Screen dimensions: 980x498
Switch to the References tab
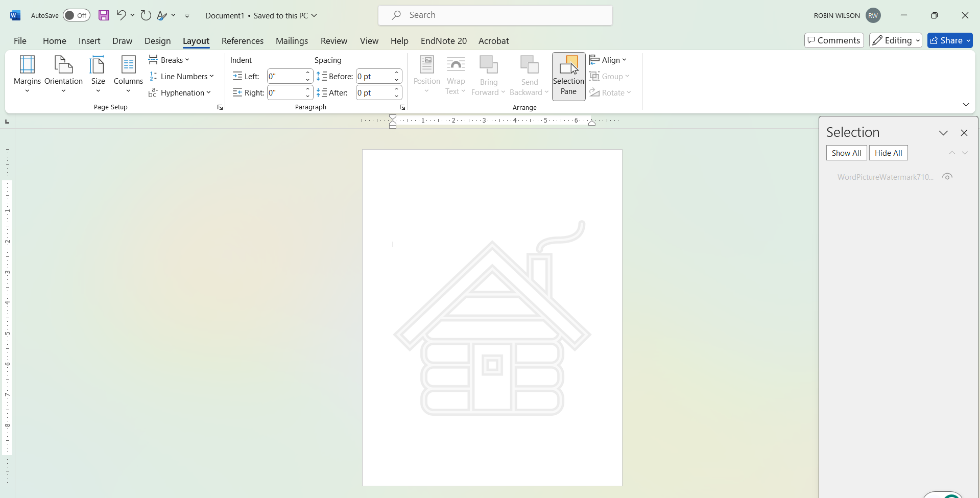(243, 41)
